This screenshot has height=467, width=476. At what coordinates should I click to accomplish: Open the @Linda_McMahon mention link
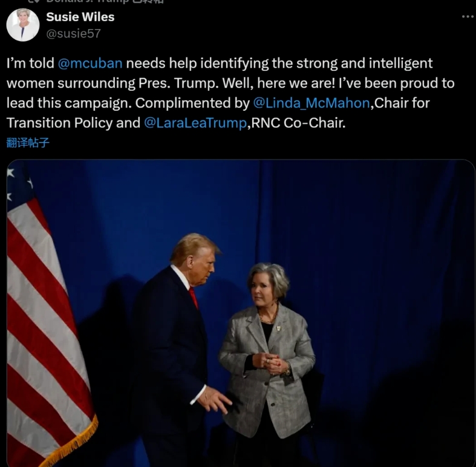click(311, 103)
